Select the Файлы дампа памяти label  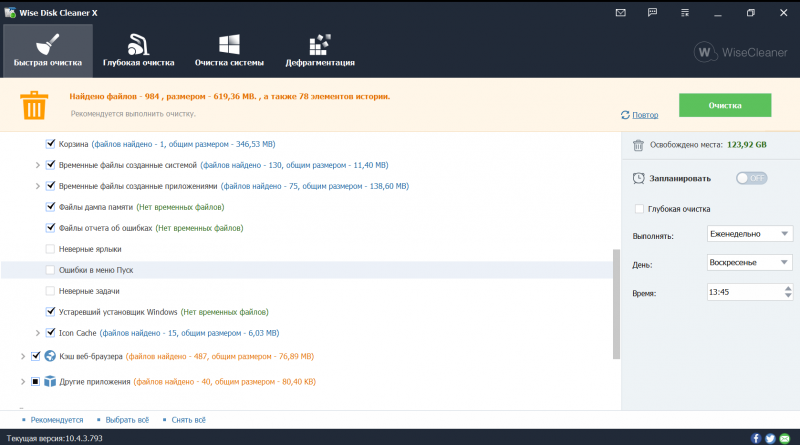[x=95, y=207]
